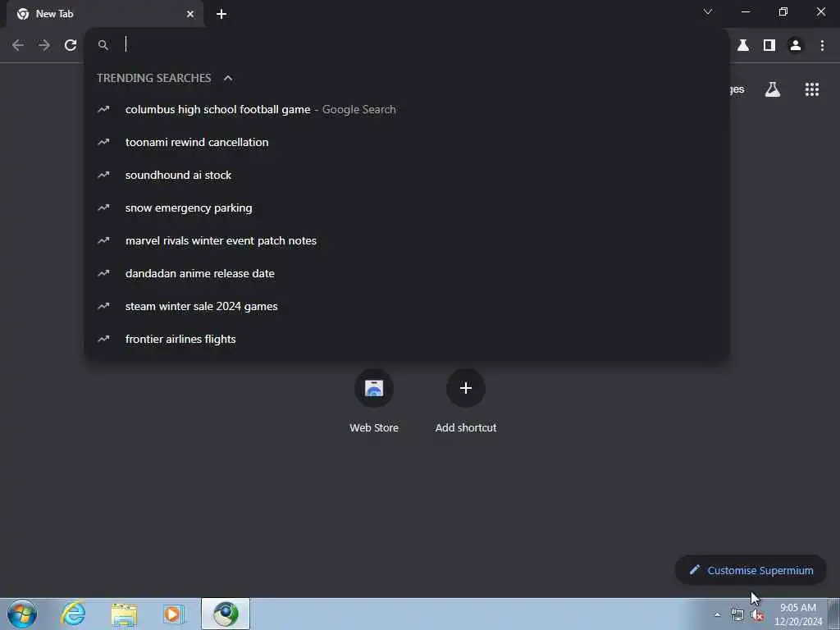Click the trending arrow beside 'soundhound ai stock'
This screenshot has width=840, height=630.
103,176
